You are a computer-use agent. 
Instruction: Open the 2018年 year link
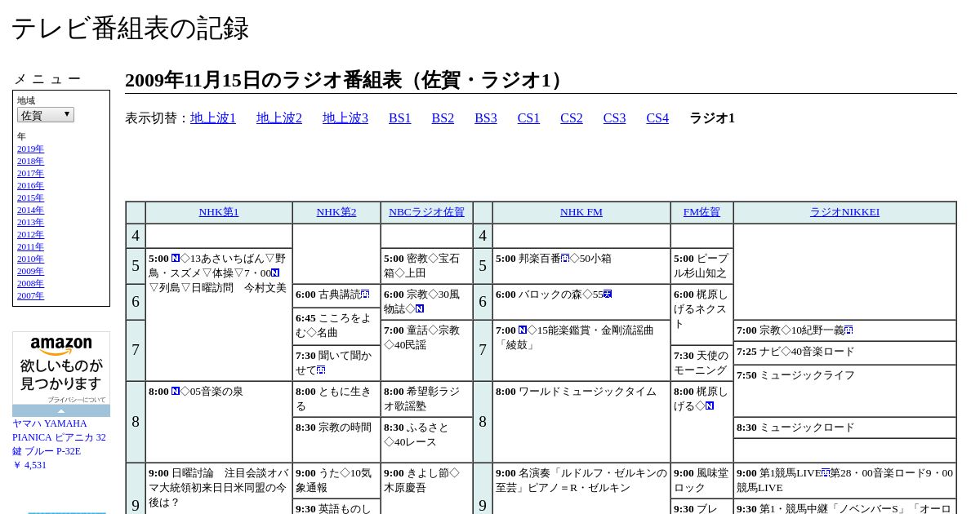[30, 161]
